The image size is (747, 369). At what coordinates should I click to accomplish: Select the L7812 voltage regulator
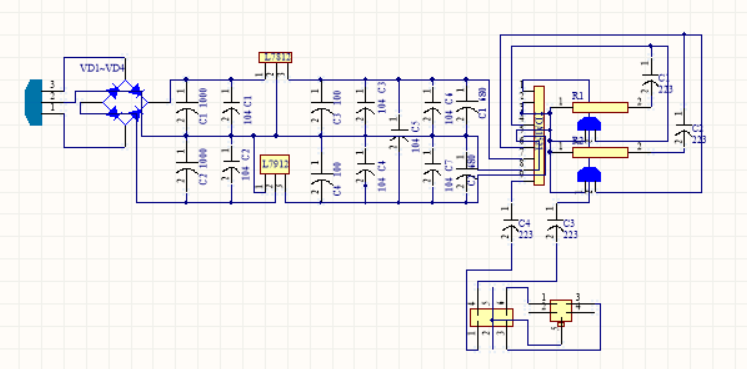coord(275,58)
